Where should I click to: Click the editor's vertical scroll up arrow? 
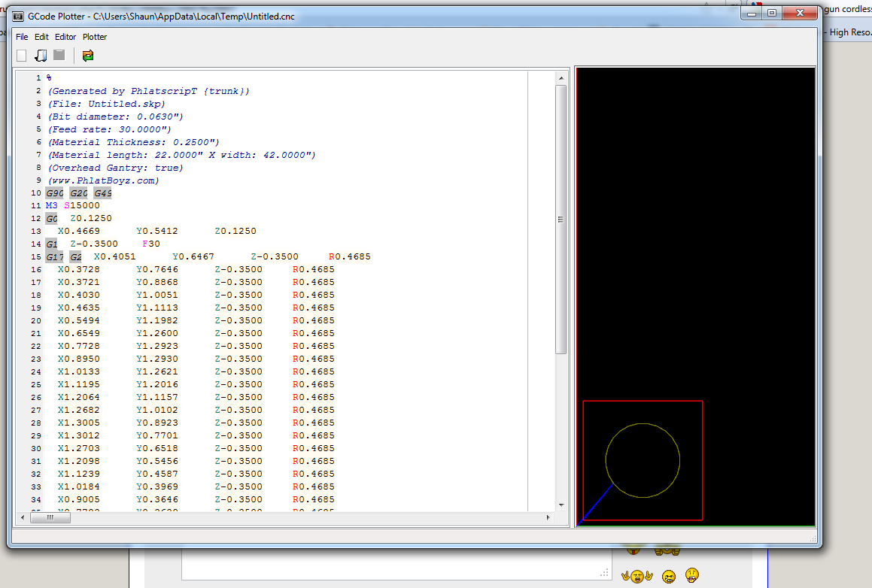click(x=561, y=77)
